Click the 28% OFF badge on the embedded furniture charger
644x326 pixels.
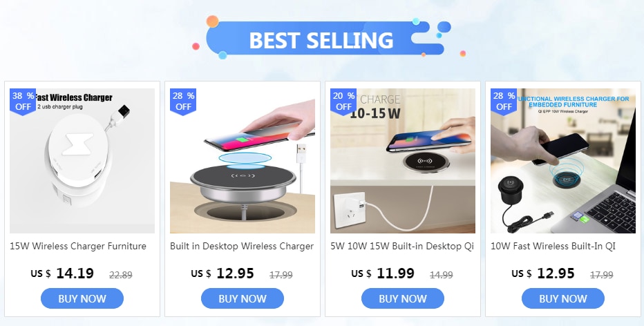point(504,102)
